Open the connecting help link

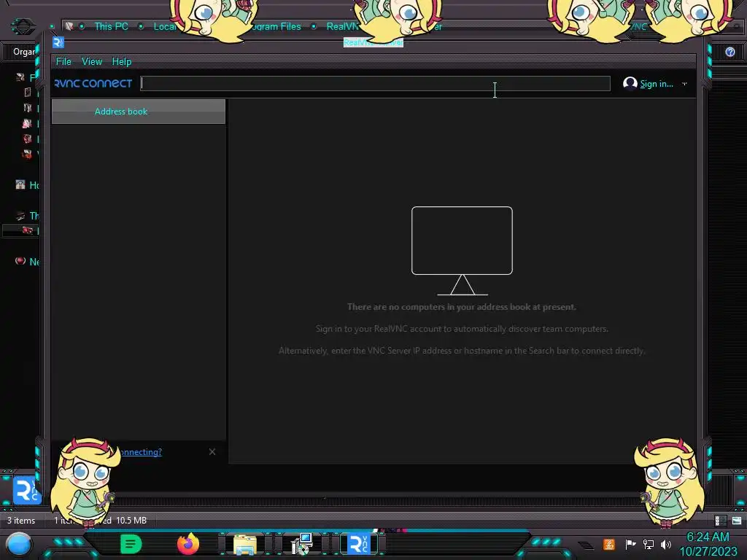pos(140,452)
